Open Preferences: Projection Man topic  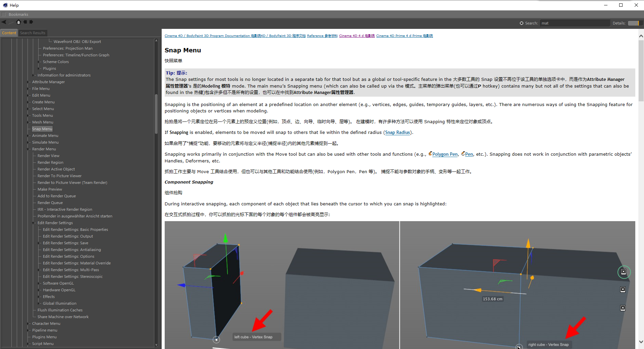[68, 48]
